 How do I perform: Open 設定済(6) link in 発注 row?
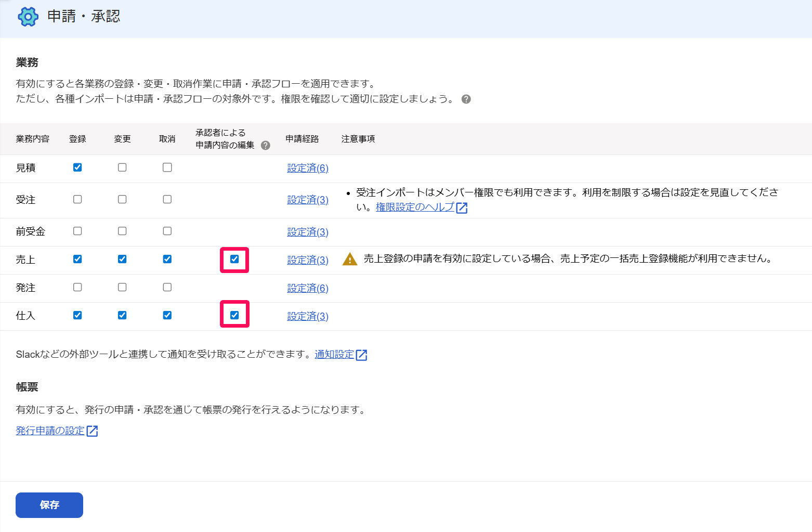point(308,288)
